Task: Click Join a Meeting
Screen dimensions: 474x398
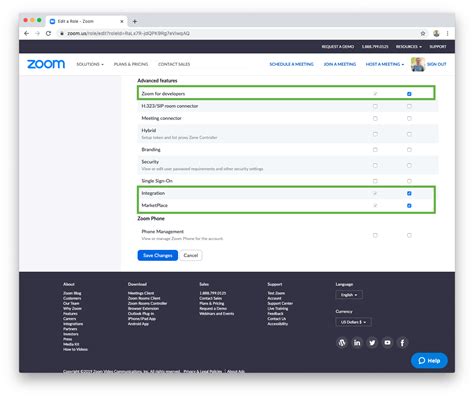Action: click(340, 64)
